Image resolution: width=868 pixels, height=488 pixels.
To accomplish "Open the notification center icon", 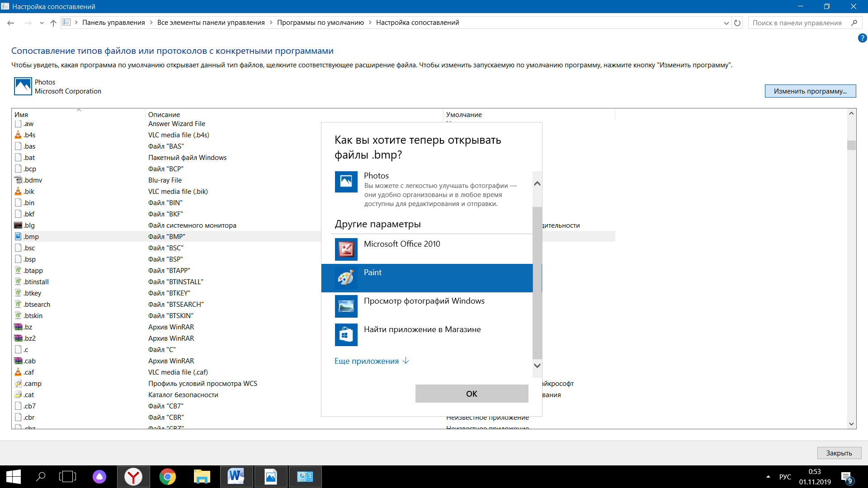I will tap(847, 477).
